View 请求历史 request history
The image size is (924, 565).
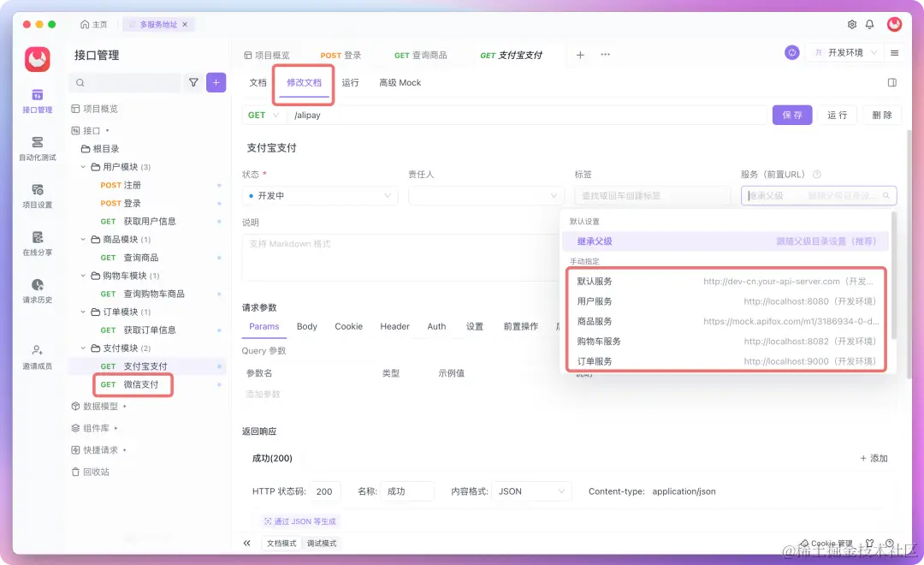click(38, 294)
